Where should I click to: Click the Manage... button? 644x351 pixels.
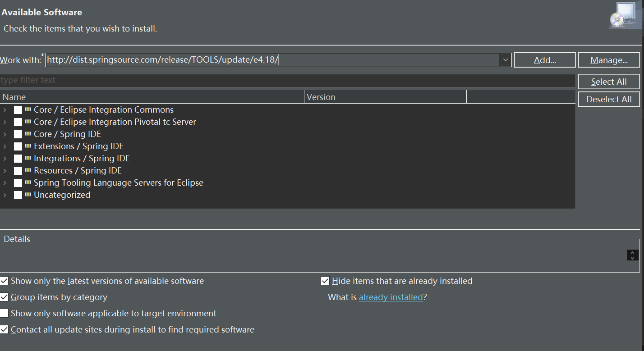coord(609,60)
